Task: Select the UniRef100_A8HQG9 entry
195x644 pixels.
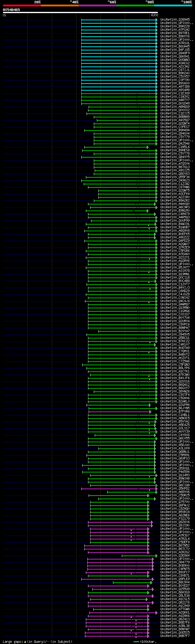Action: click(175, 107)
